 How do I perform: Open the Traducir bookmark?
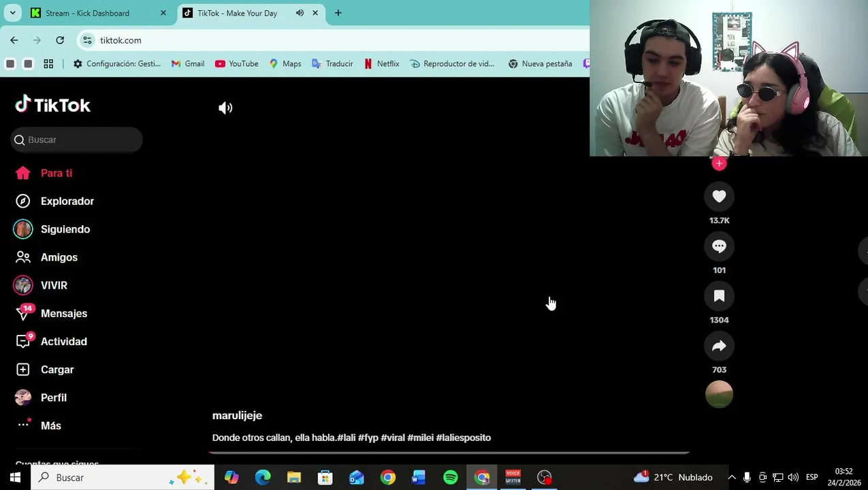pyautogui.click(x=332, y=64)
